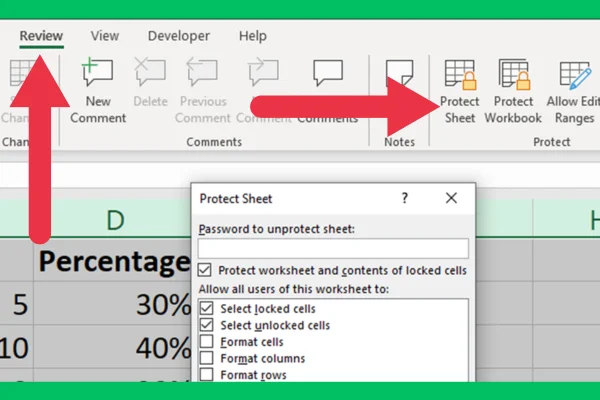Toggle Select unlocked cells checkbox

point(207,325)
